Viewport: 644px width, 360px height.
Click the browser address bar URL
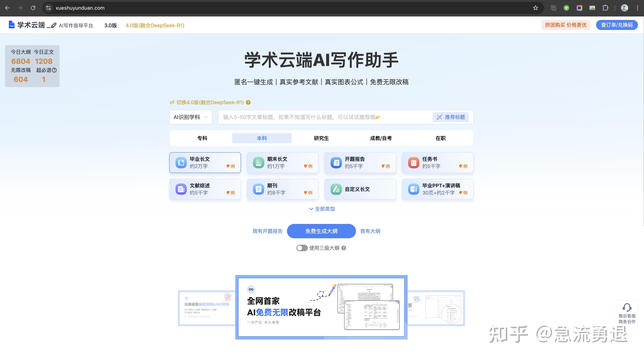(x=80, y=8)
